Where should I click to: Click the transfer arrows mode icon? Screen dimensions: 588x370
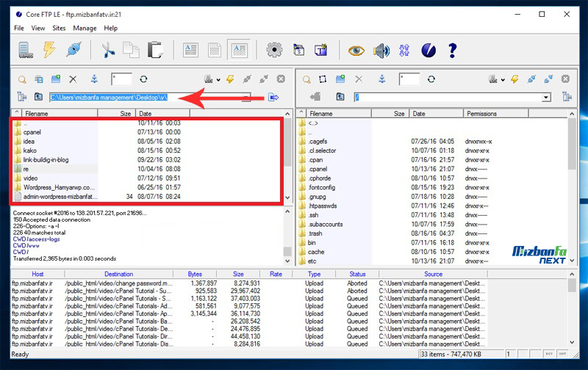(404, 50)
